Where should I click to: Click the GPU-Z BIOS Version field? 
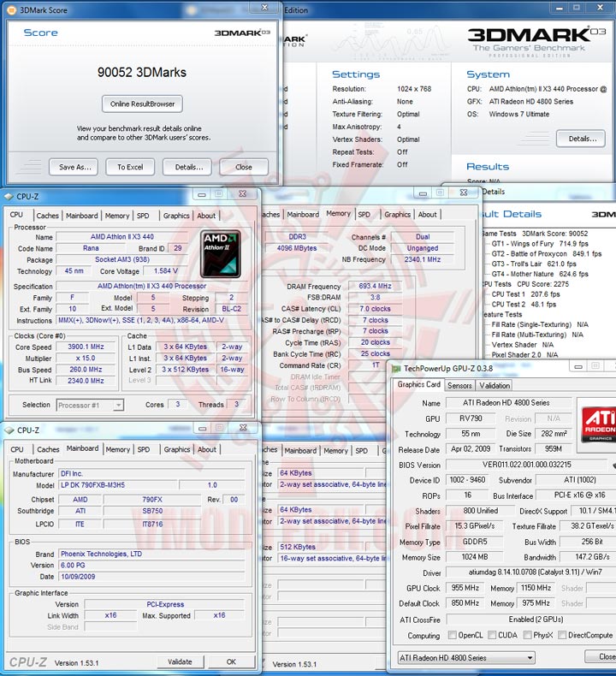coord(527,465)
